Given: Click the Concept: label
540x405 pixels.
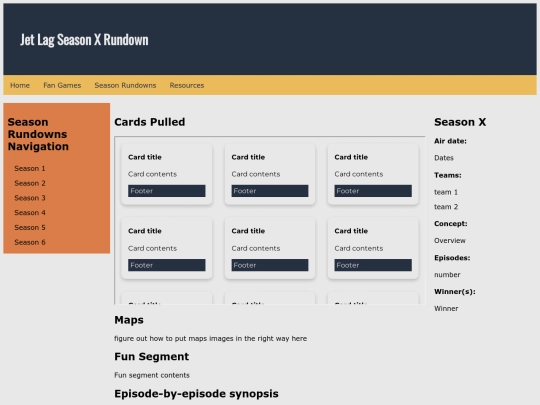Looking at the screenshot, I should click(450, 224).
